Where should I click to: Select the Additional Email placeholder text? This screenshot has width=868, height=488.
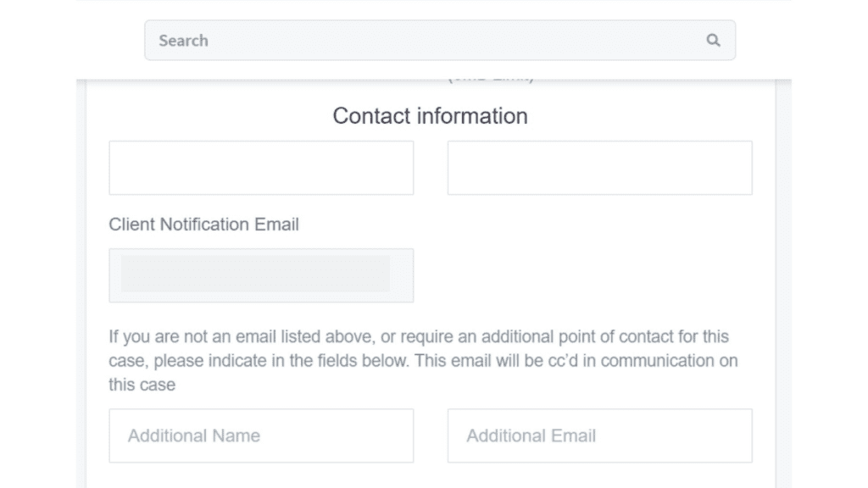(531, 435)
